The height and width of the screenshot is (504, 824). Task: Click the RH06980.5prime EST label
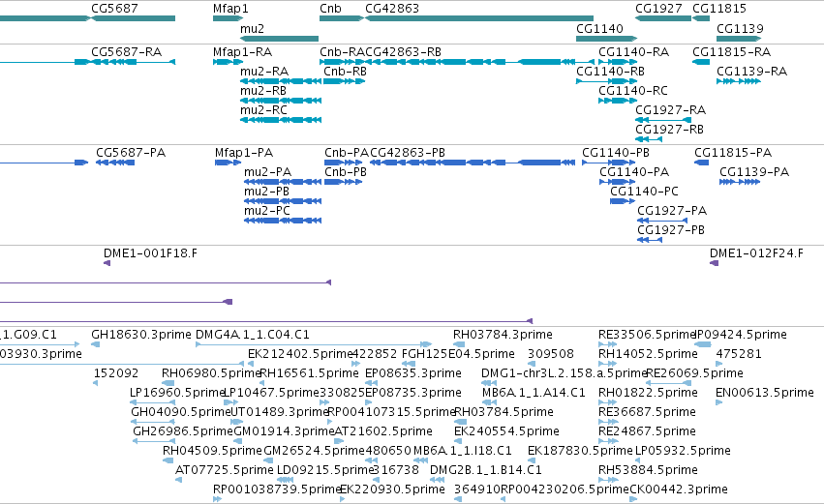click(211, 373)
